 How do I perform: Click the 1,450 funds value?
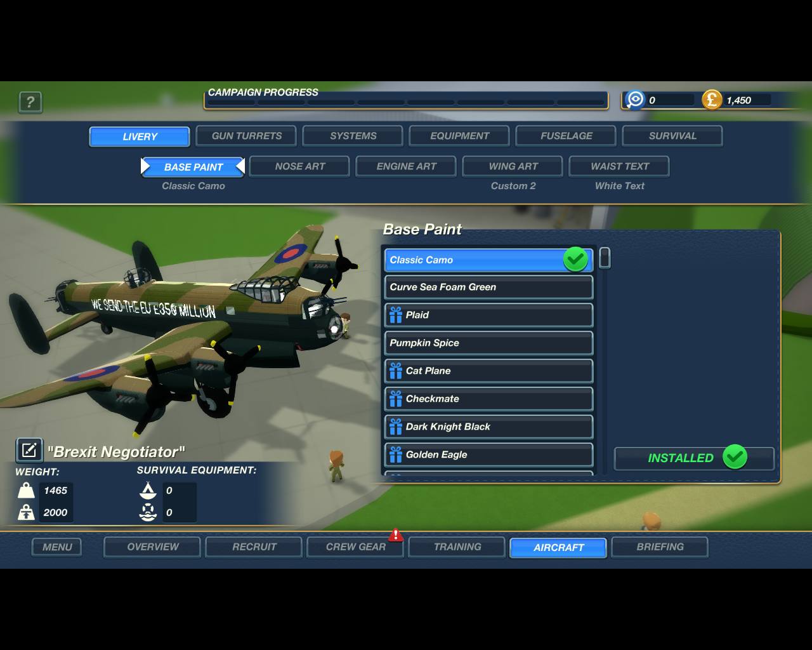[738, 100]
